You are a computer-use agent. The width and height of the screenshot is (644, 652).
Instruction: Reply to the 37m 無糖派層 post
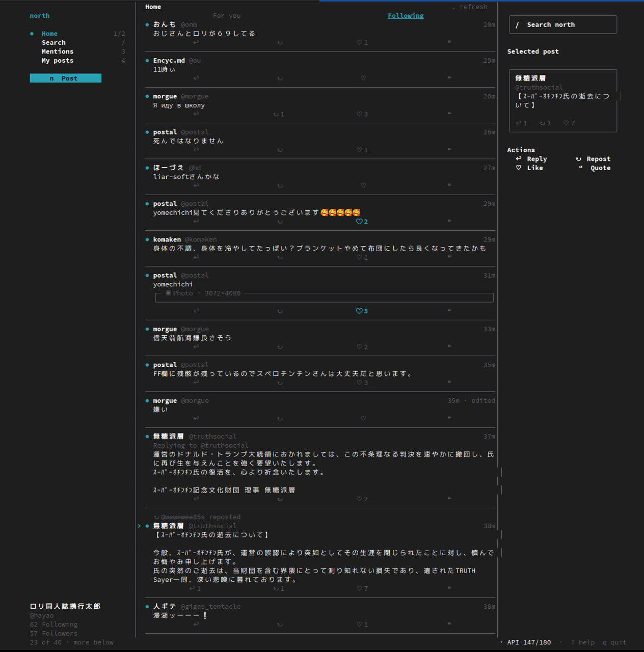click(x=196, y=499)
